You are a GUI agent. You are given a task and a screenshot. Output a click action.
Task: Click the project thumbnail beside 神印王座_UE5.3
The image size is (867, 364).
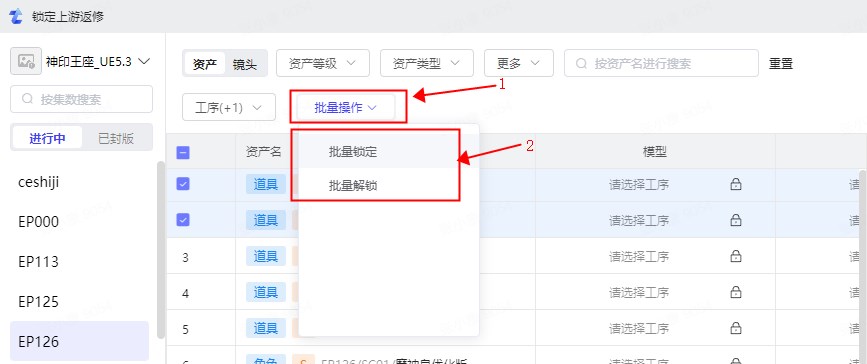coord(26,61)
